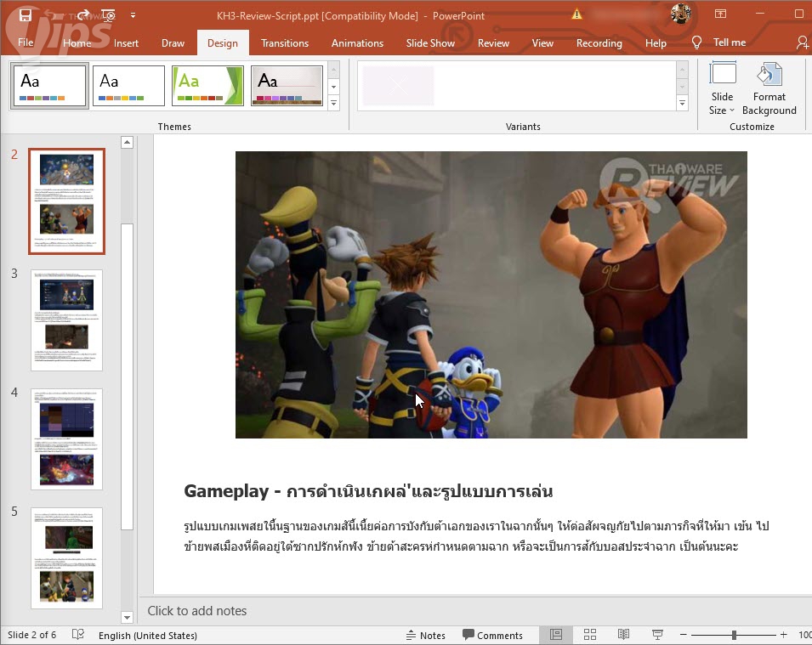Toggle the Notes pane

point(425,635)
